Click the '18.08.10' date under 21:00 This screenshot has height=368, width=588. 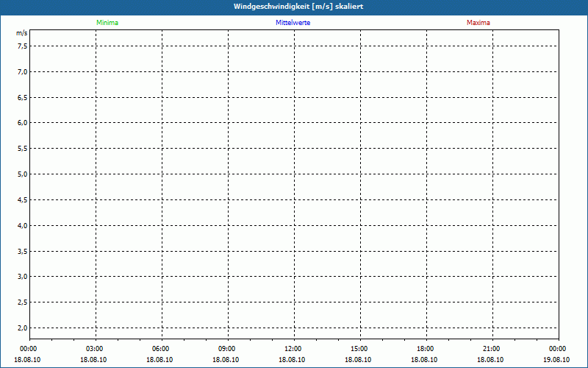click(490, 360)
